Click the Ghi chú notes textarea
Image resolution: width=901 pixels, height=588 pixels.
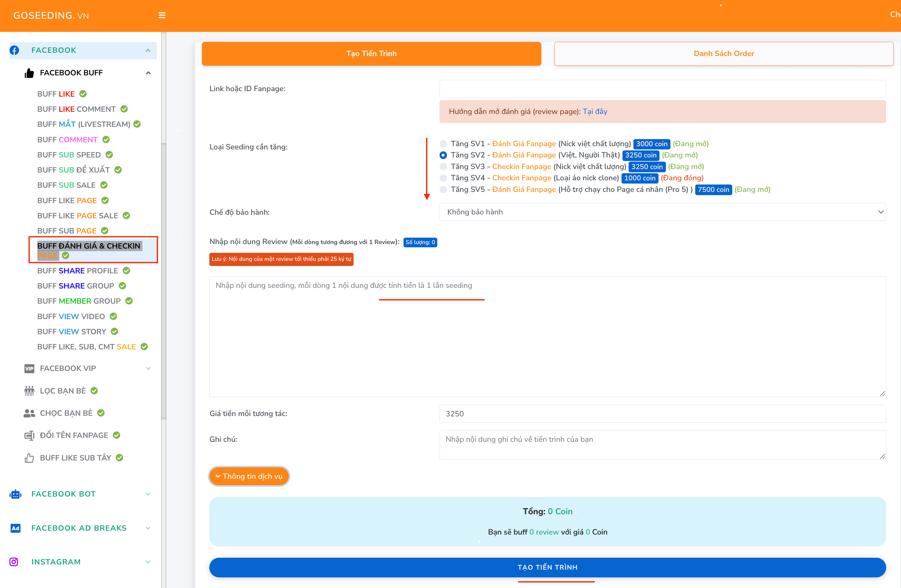pos(662,445)
